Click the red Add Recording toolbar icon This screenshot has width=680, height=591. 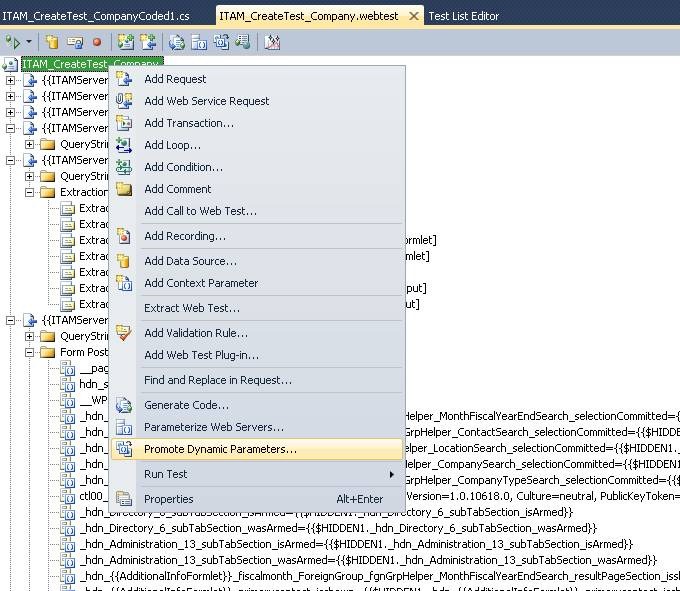(97, 42)
